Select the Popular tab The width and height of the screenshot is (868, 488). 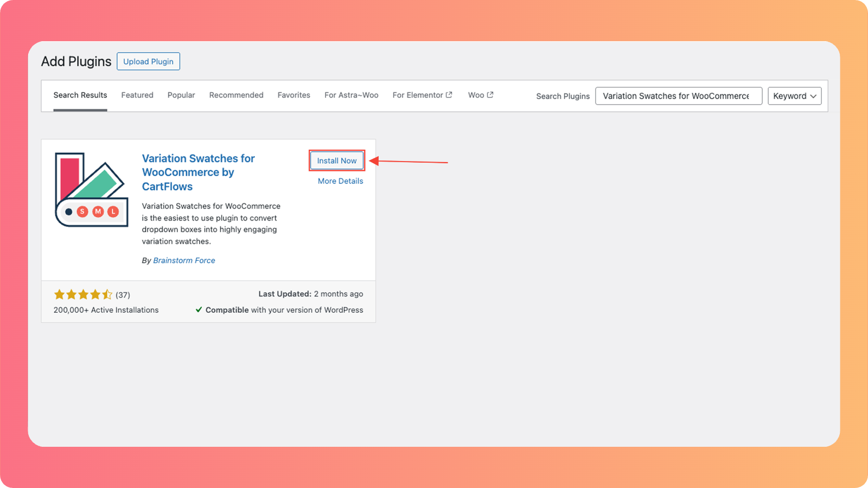click(x=181, y=95)
